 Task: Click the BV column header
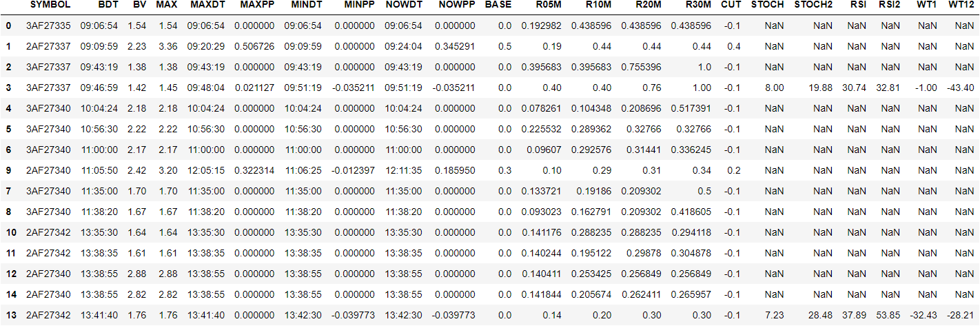coord(140,5)
